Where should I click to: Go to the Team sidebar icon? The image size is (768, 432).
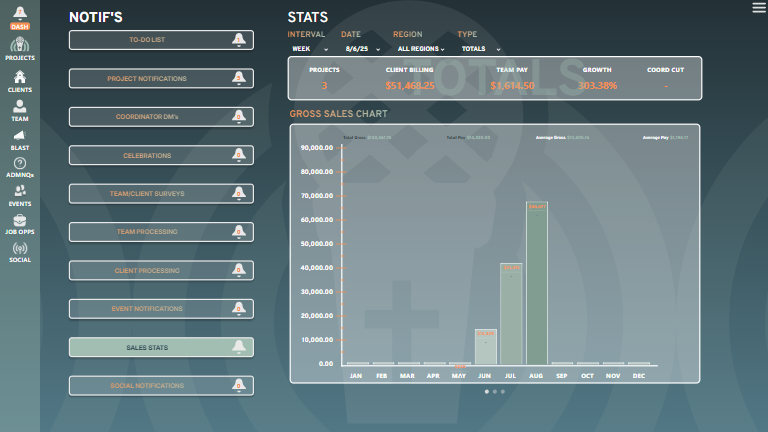coord(20,109)
